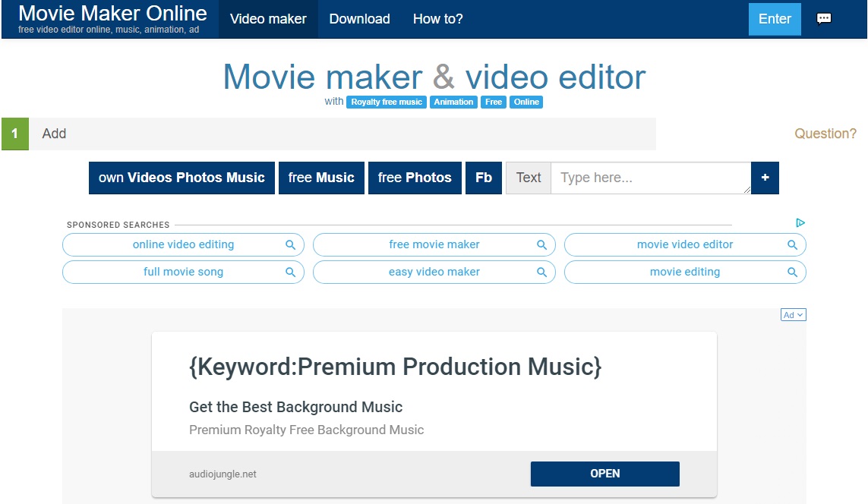Click the "Type here..." text input field
The height and width of the screenshot is (504, 868).
pyautogui.click(x=649, y=178)
